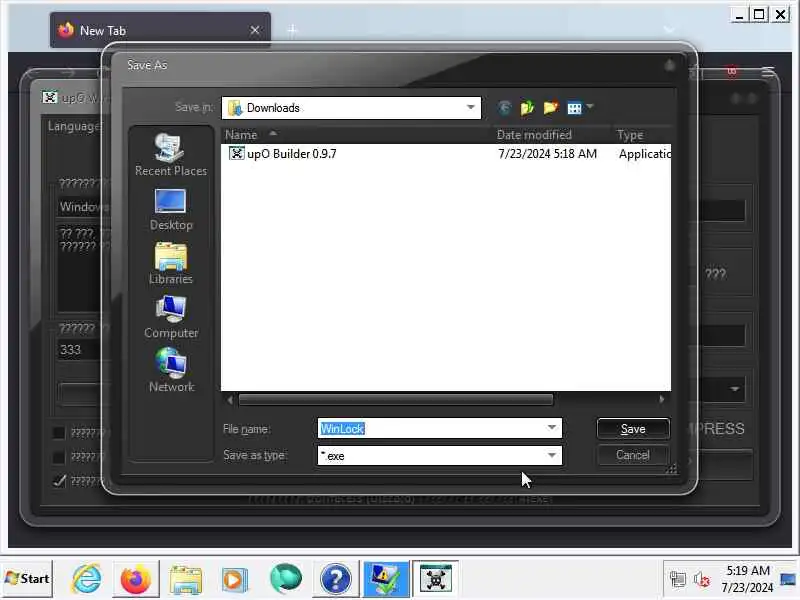Expand the File name dropdown arrow

coord(552,428)
